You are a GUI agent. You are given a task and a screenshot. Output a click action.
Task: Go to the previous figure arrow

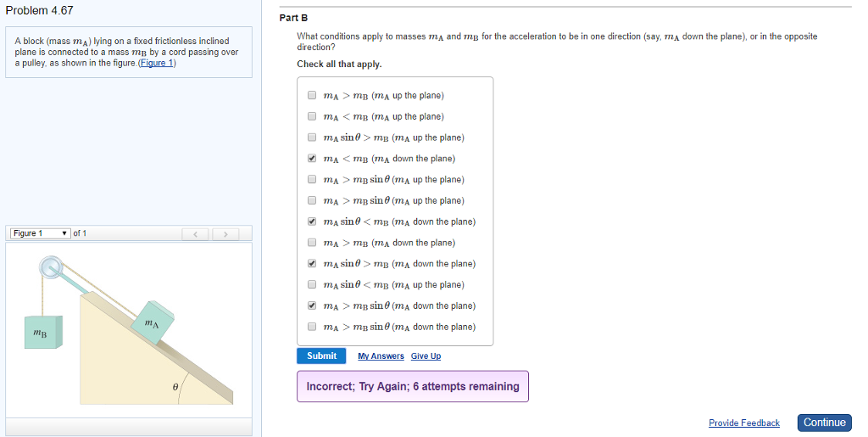click(197, 233)
